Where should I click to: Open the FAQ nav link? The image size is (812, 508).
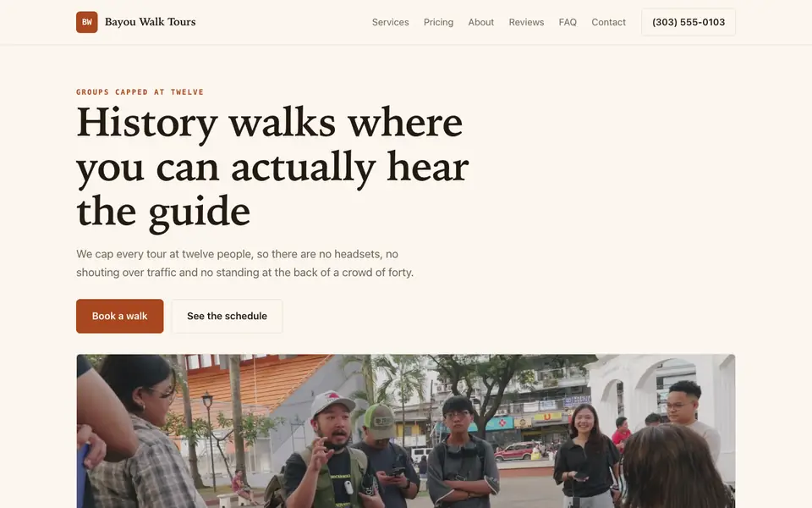pos(568,22)
